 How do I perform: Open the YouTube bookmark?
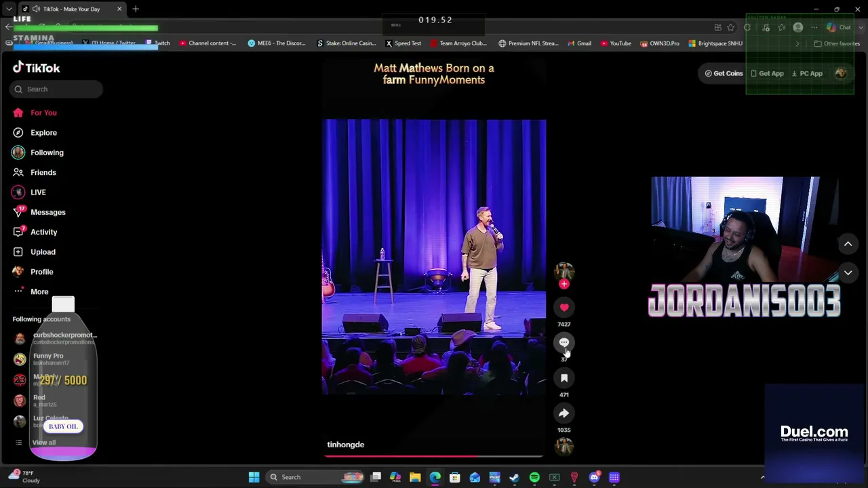point(616,43)
